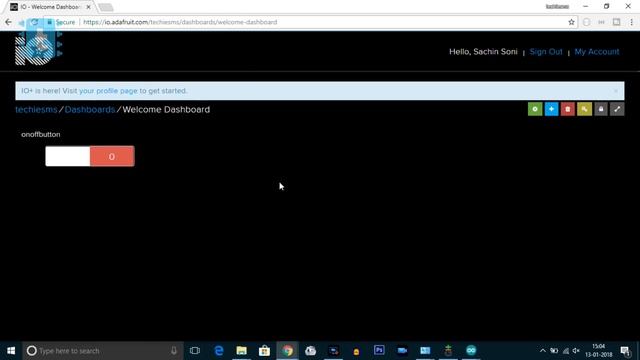This screenshot has width=640, height=360.
Task: Switch to Chrome in the taskbar
Action: (288, 351)
